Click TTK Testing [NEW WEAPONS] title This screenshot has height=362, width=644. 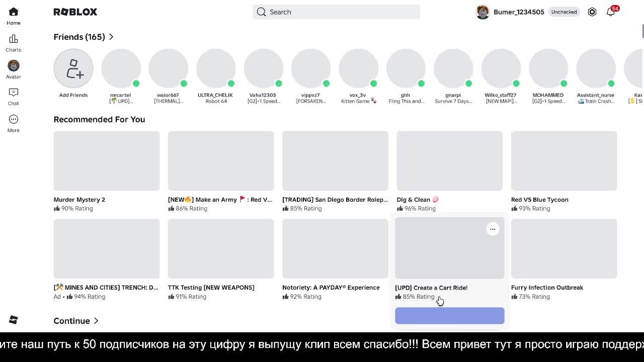(211, 288)
